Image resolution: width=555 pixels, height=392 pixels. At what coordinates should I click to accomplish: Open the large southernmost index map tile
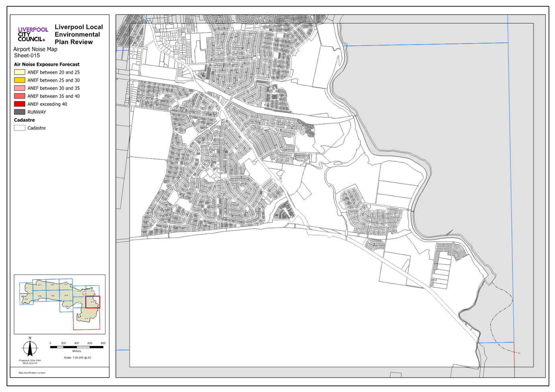click(x=87, y=319)
